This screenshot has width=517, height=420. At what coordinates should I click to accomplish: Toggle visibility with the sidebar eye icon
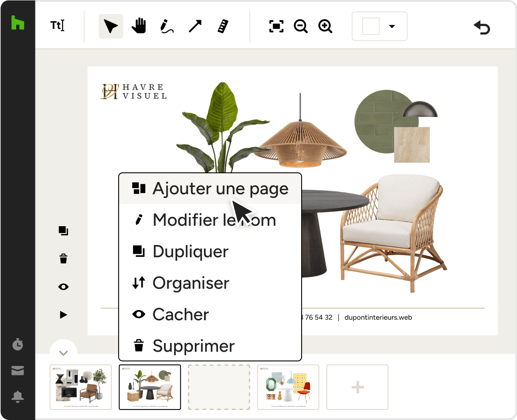click(63, 287)
